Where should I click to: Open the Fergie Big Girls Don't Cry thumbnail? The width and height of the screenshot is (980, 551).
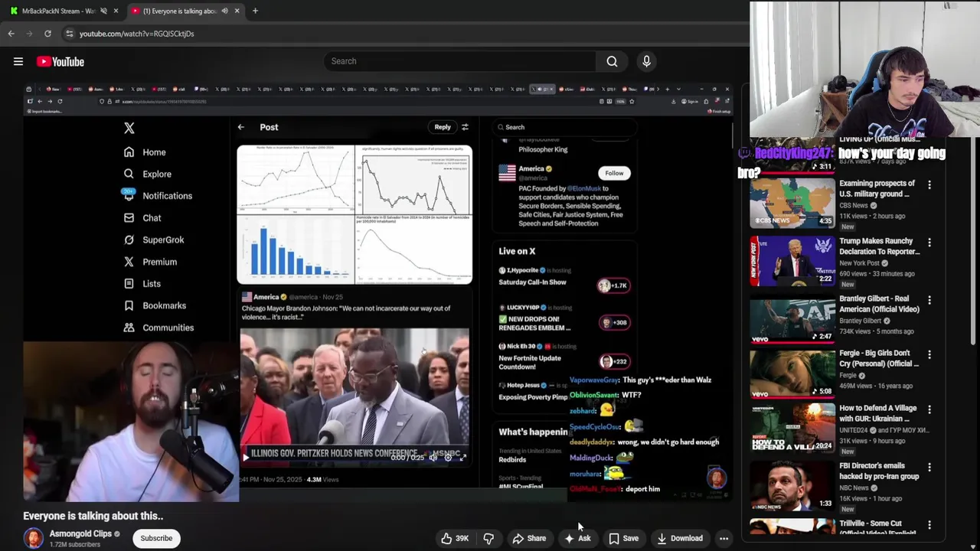[x=792, y=374]
